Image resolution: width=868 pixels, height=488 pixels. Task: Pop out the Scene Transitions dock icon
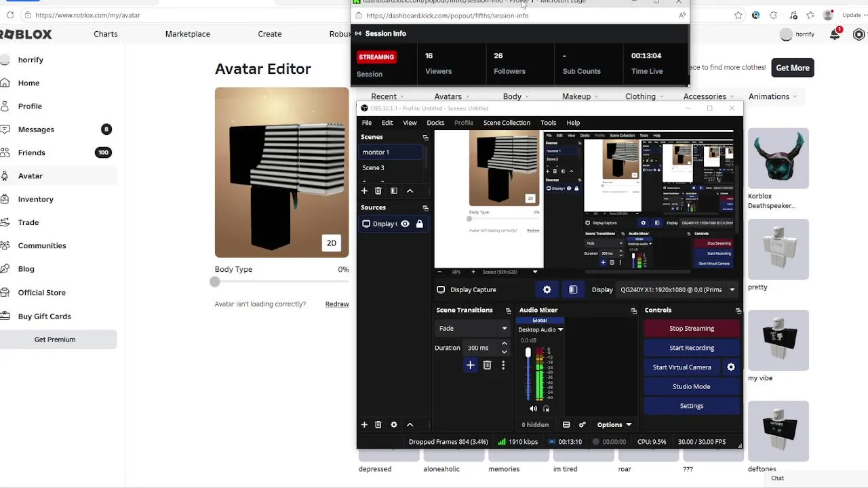[508, 310]
